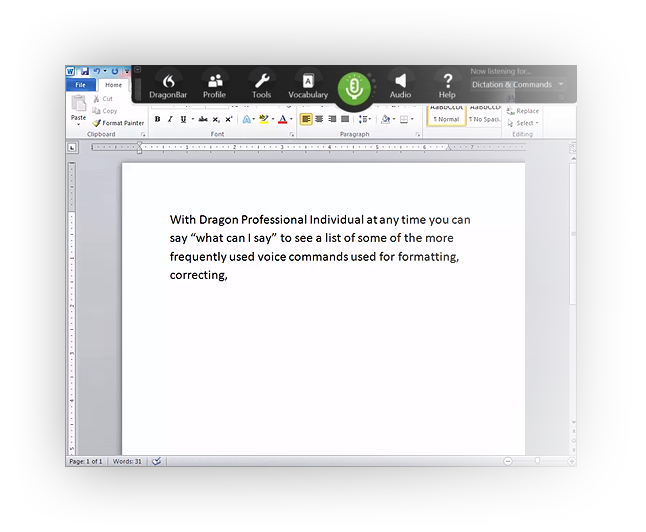646x532 pixels.
Task: Activate Format Painter
Action: pyautogui.click(x=118, y=123)
